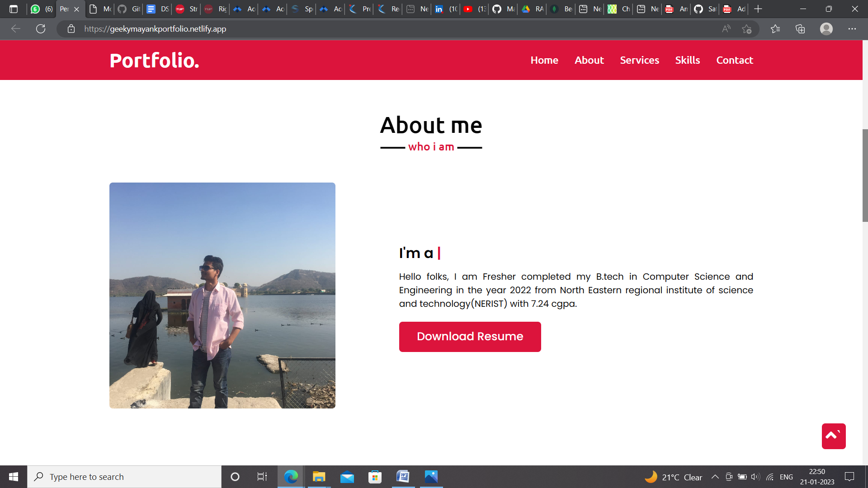Click the scroll-to-top arrow button
This screenshot has height=488, width=868.
tap(834, 436)
